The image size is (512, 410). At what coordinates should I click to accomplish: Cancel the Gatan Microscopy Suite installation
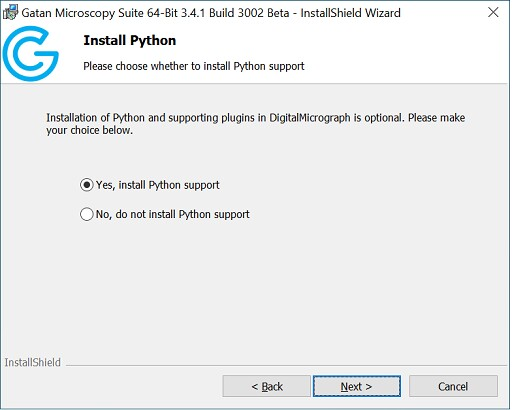click(453, 386)
